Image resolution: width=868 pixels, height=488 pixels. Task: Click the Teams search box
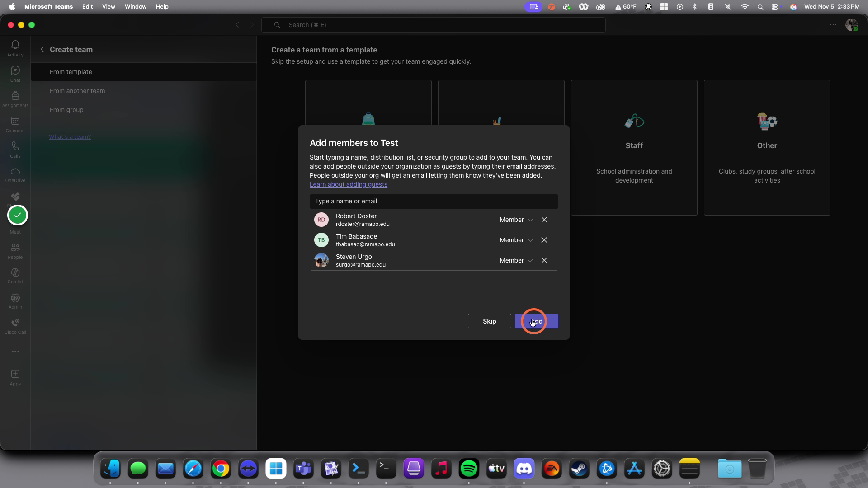pyautogui.click(x=434, y=25)
